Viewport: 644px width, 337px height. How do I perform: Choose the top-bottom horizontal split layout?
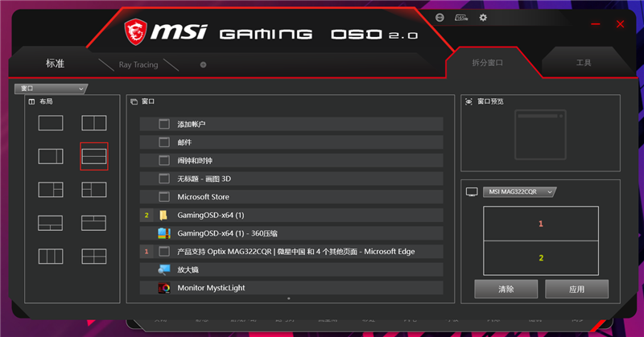point(94,156)
